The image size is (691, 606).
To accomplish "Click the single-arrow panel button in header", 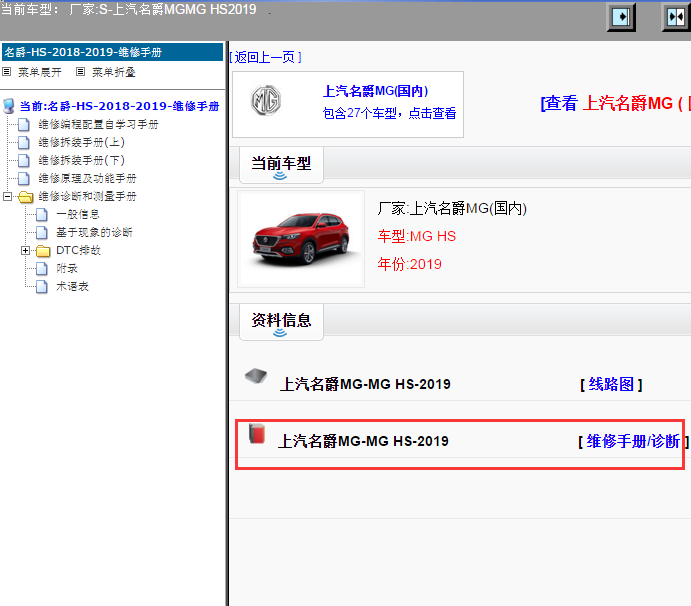I will tap(621, 17).
